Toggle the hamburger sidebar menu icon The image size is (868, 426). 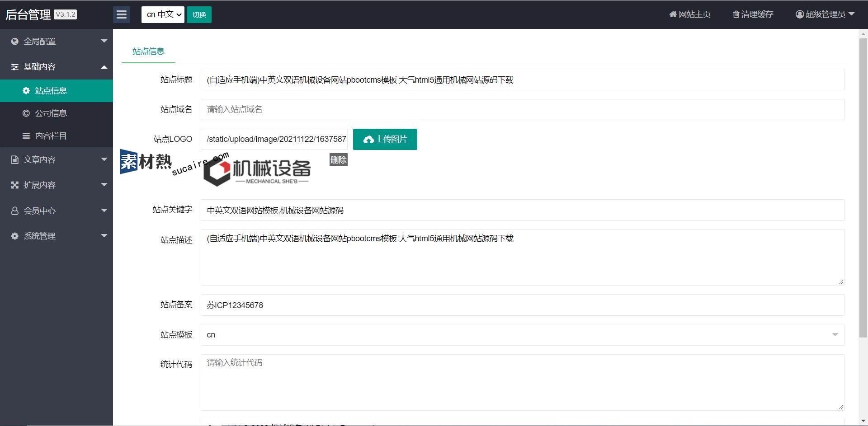coord(121,14)
